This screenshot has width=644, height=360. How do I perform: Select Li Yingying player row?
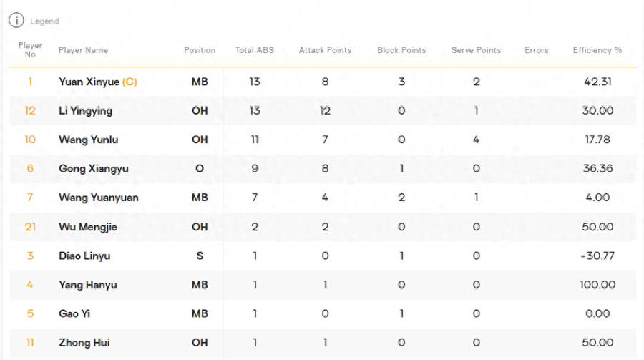(323, 110)
